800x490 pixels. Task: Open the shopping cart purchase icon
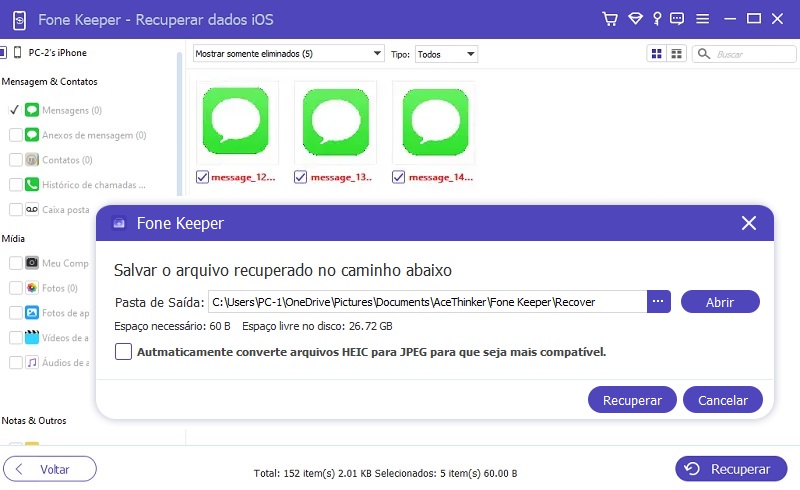(x=610, y=19)
